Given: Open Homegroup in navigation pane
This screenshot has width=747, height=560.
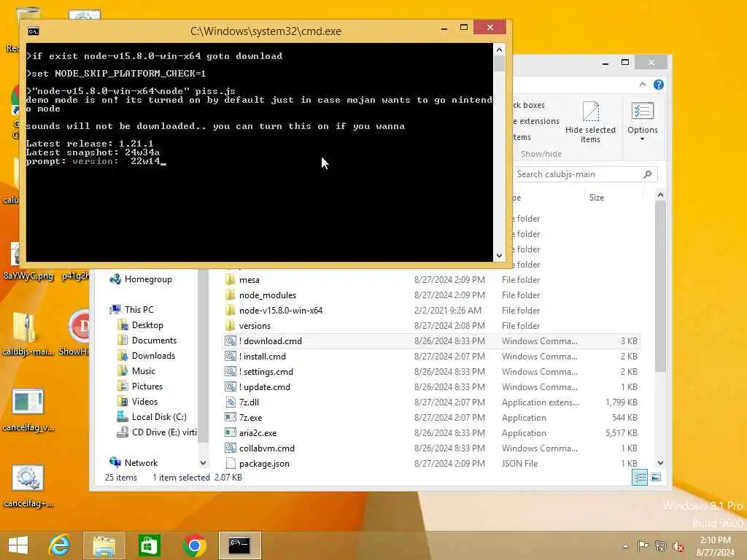Looking at the screenshot, I should pos(141,279).
